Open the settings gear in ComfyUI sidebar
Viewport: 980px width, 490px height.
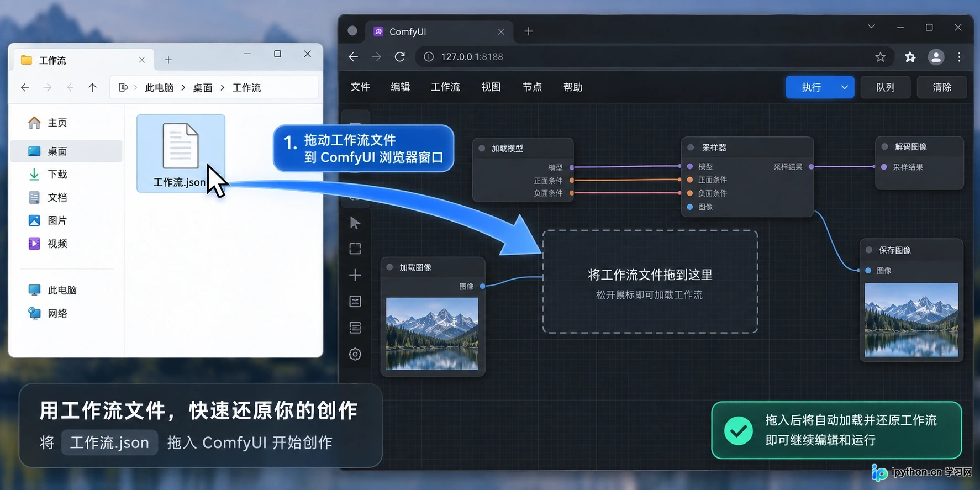pos(355,354)
